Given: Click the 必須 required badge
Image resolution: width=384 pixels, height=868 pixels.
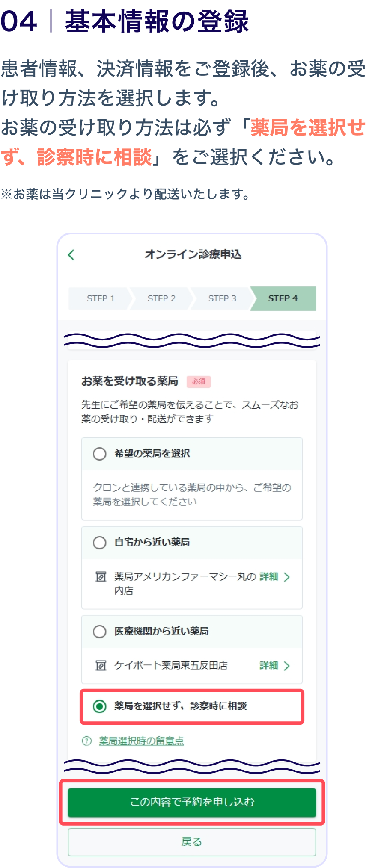Looking at the screenshot, I should (199, 381).
